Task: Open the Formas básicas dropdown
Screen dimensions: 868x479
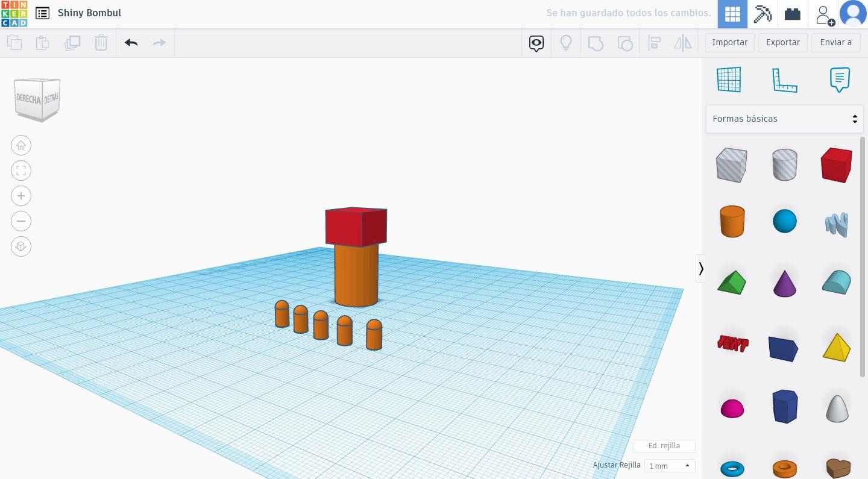Action: [784, 119]
